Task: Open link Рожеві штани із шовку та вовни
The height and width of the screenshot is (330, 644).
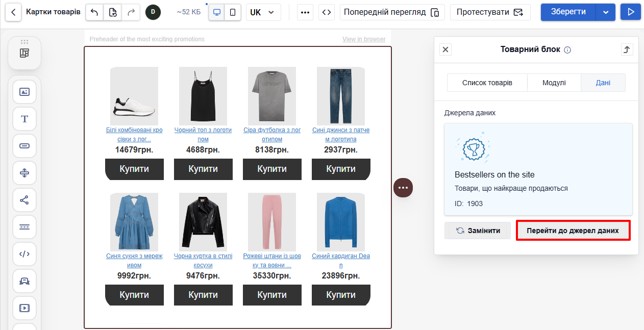Action: [272, 261]
